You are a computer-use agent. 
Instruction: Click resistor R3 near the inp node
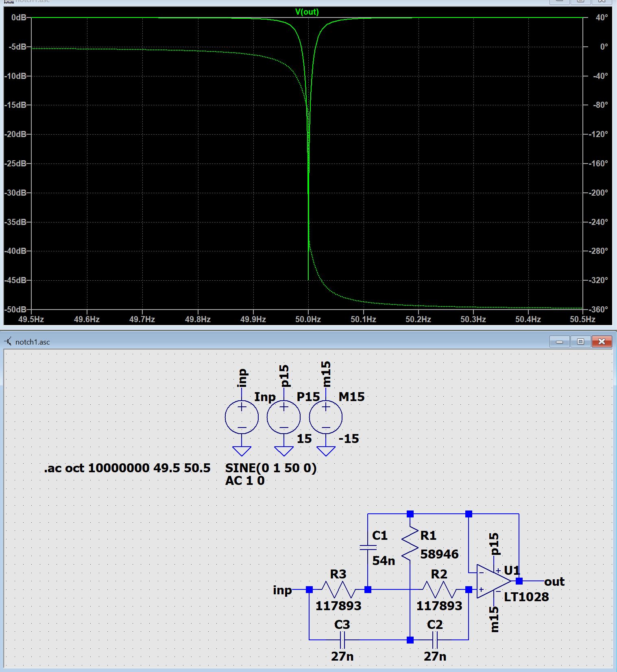click(338, 589)
